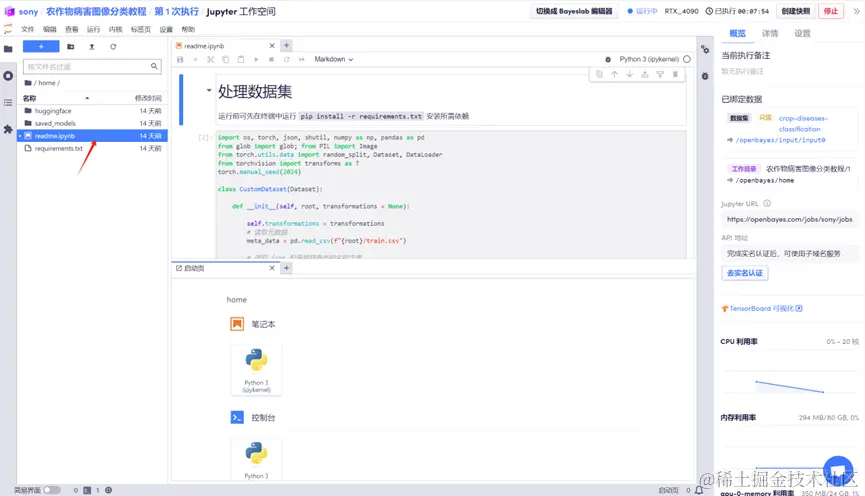Interrupt the kernel with the stop square
The image size is (865, 496).
[x=271, y=60]
